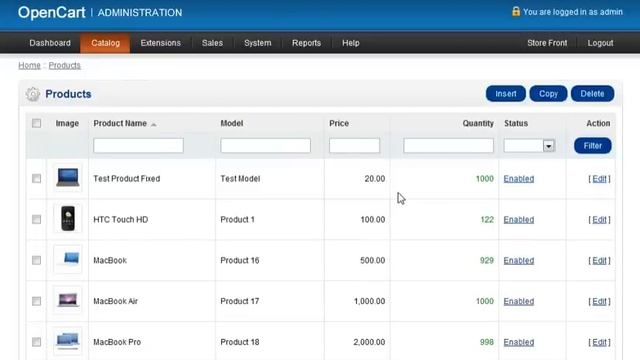Click the 'Product 17' model cell
The width and height of the screenshot is (640, 360).
tap(240, 301)
